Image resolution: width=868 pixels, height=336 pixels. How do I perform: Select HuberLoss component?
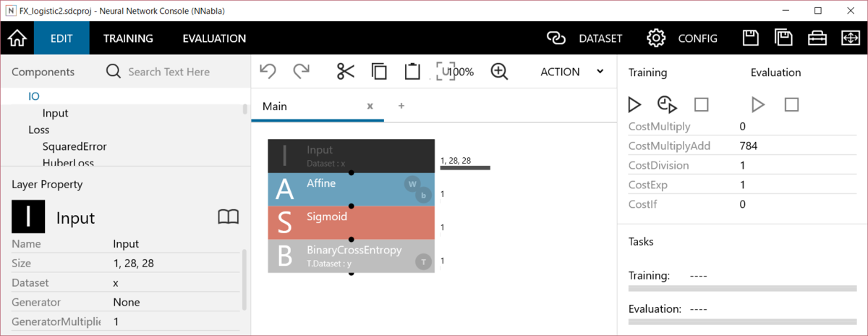point(68,163)
